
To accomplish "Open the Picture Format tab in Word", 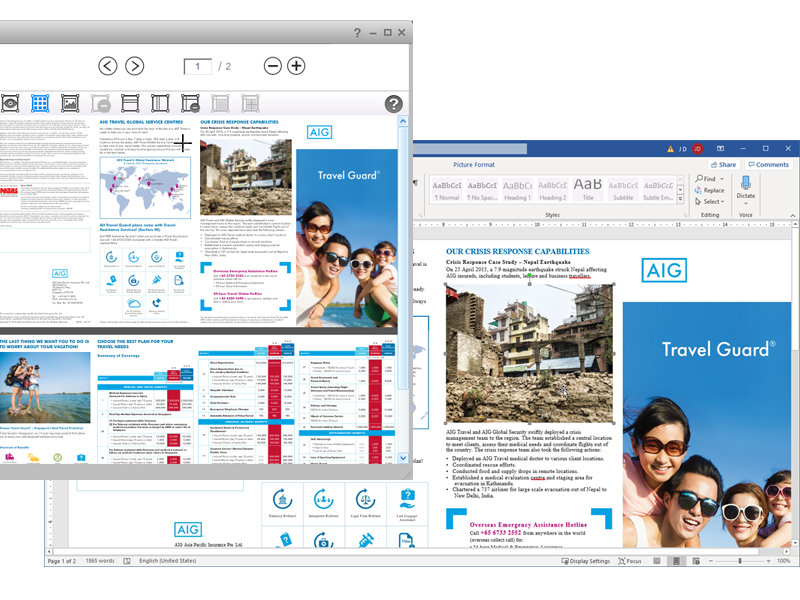I will 474,165.
